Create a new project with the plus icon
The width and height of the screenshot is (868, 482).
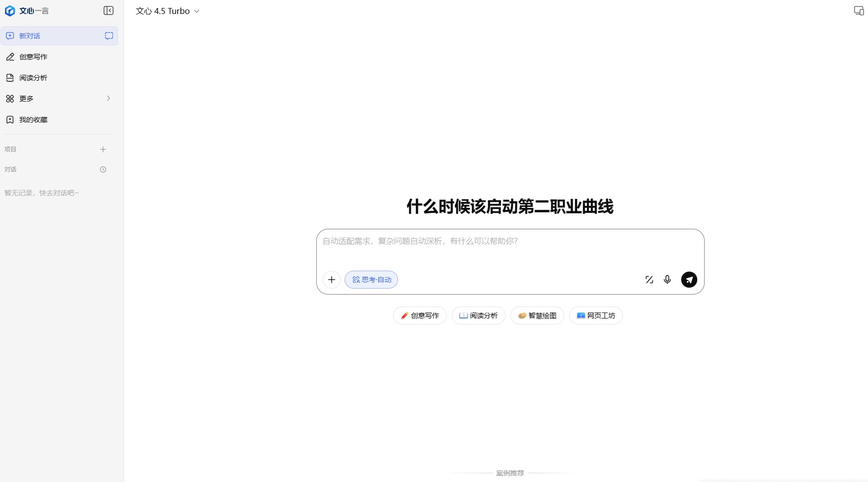point(103,149)
